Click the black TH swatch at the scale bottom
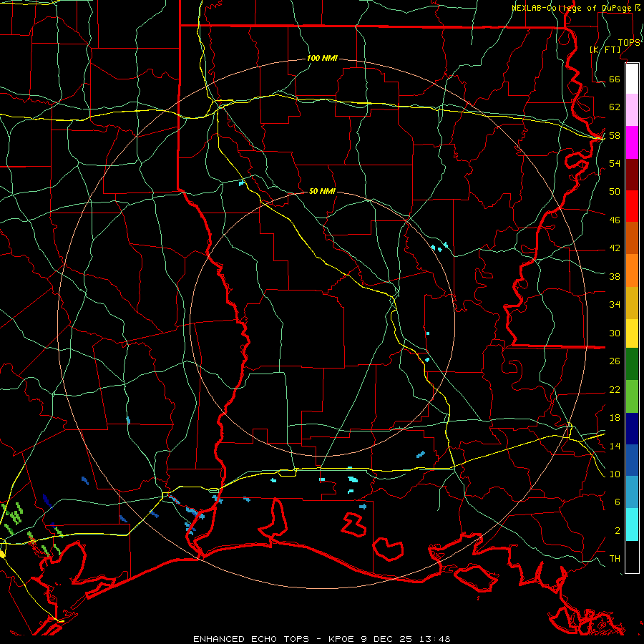Image resolution: width=644 pixels, height=644 pixels. click(632, 557)
